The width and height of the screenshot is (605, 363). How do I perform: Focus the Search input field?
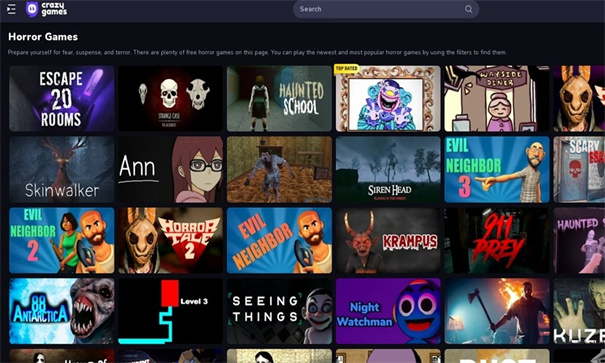(386, 9)
